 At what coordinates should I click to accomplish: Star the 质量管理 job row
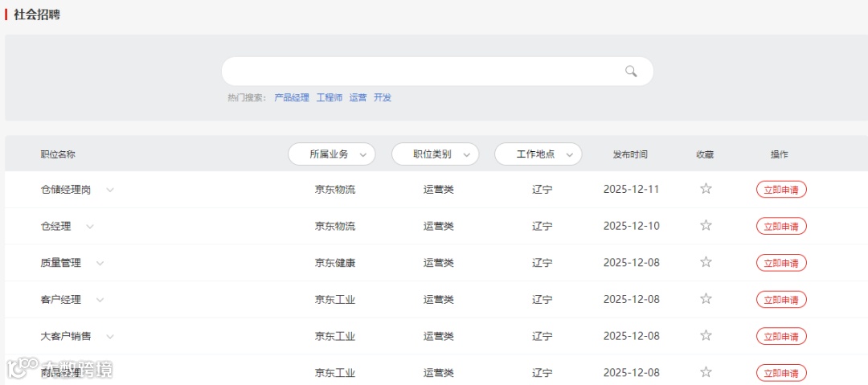tap(706, 262)
